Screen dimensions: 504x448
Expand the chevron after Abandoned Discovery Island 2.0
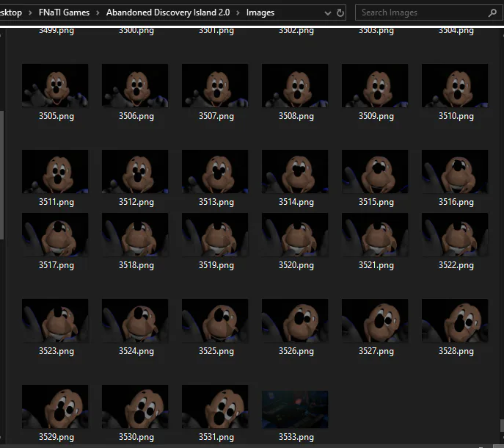coord(238,13)
